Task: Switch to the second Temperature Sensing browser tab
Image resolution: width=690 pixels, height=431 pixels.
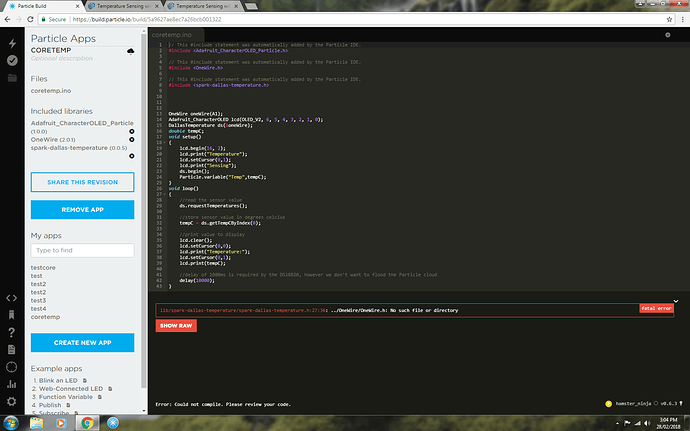Action: tap(124, 6)
